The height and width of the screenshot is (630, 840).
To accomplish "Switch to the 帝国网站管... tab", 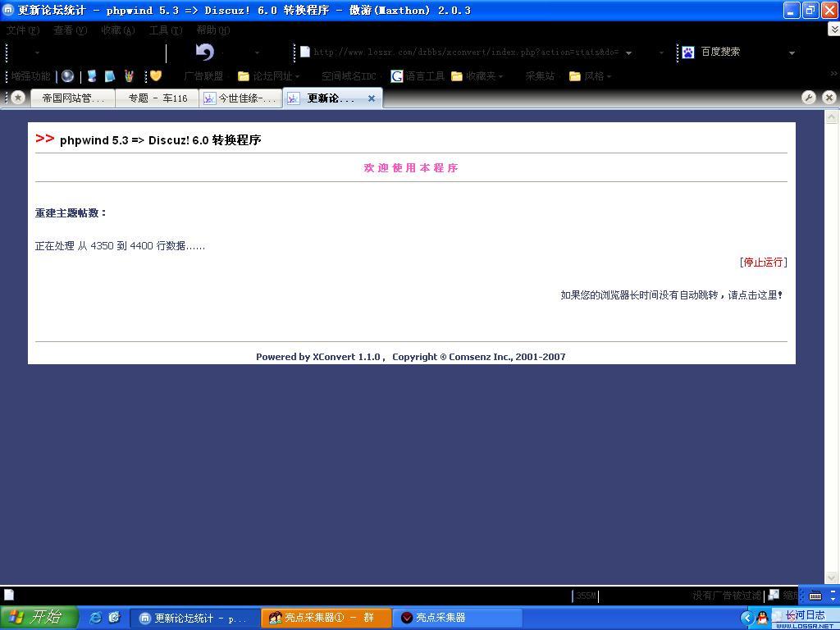I will pos(73,98).
